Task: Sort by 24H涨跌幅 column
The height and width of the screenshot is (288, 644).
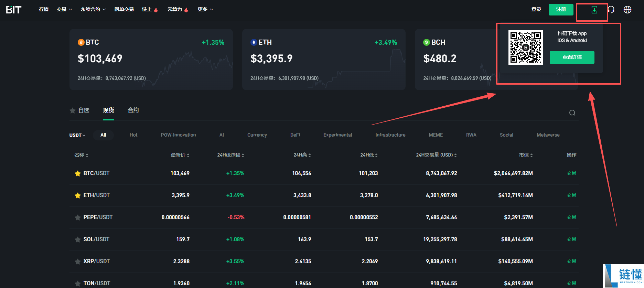Action: point(230,155)
